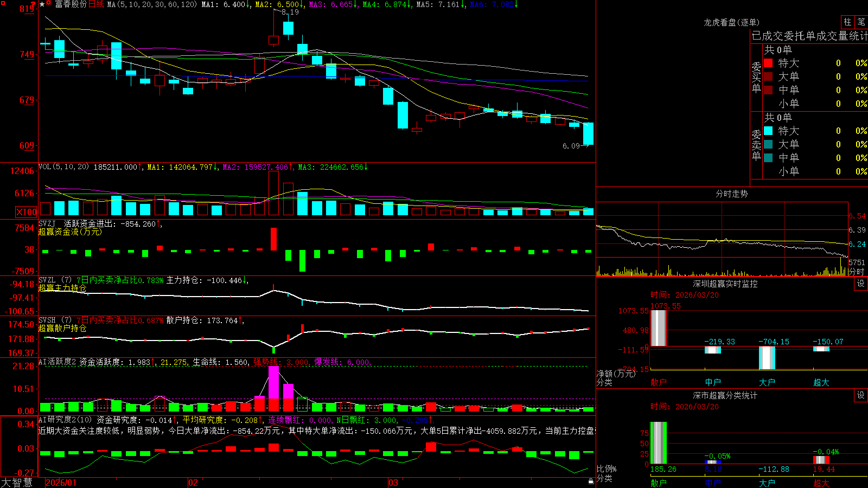Screen dimensions: 868x488
Task: Switch to 柱 bar view button
Action: point(847,22)
